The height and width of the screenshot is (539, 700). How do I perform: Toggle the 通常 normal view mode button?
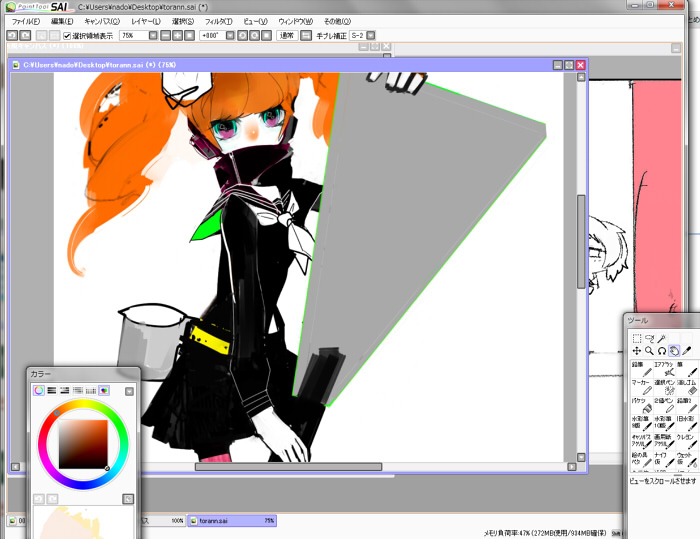[x=287, y=35]
